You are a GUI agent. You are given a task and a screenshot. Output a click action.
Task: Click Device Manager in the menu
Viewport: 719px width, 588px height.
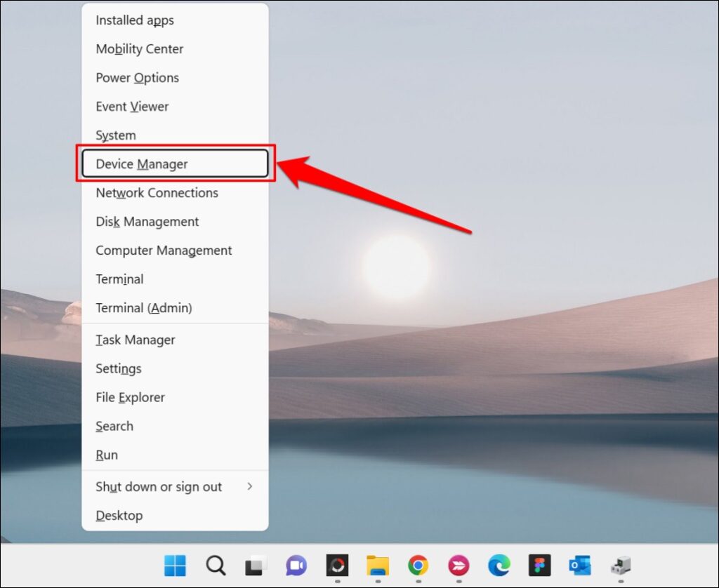[x=175, y=163]
